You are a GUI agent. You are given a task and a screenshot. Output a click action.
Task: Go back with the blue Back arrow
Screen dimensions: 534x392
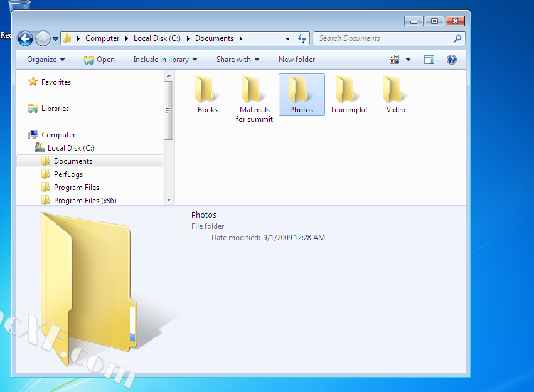pos(25,38)
